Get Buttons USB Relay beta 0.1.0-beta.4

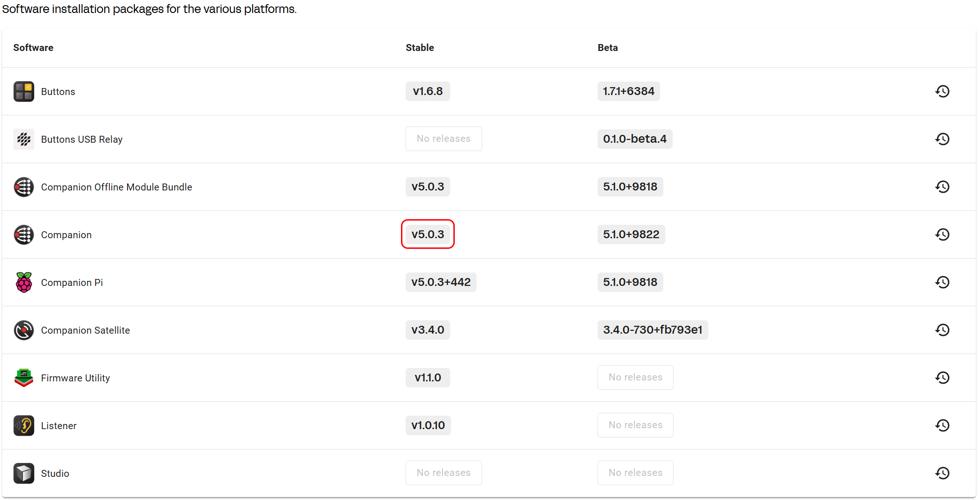point(635,139)
